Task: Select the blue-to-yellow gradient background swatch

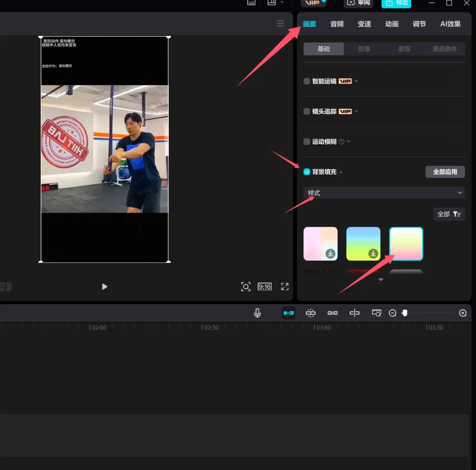Action: [x=363, y=244]
